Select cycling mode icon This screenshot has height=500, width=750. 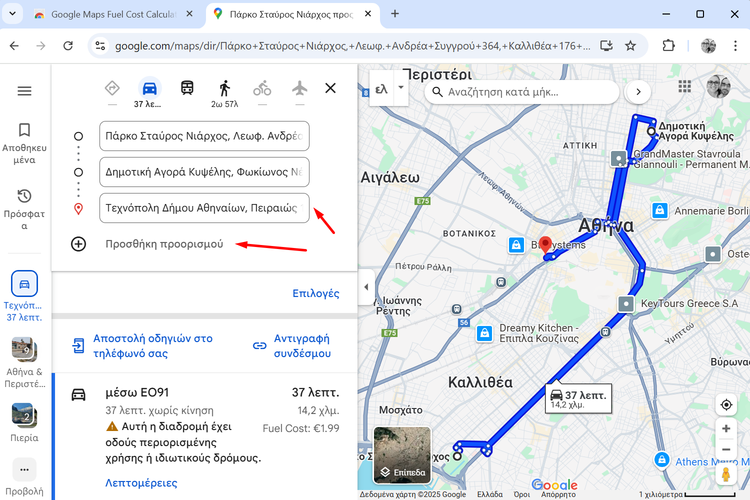tap(262, 89)
